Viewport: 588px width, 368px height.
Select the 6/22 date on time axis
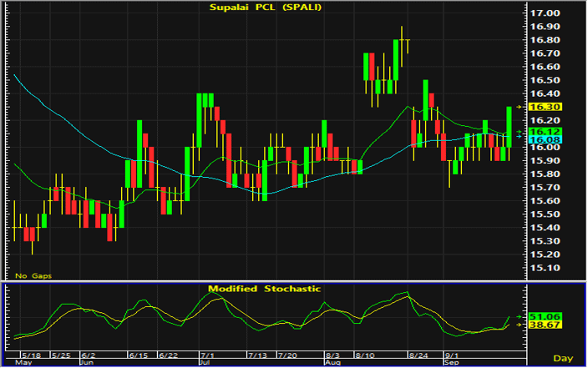(168, 355)
